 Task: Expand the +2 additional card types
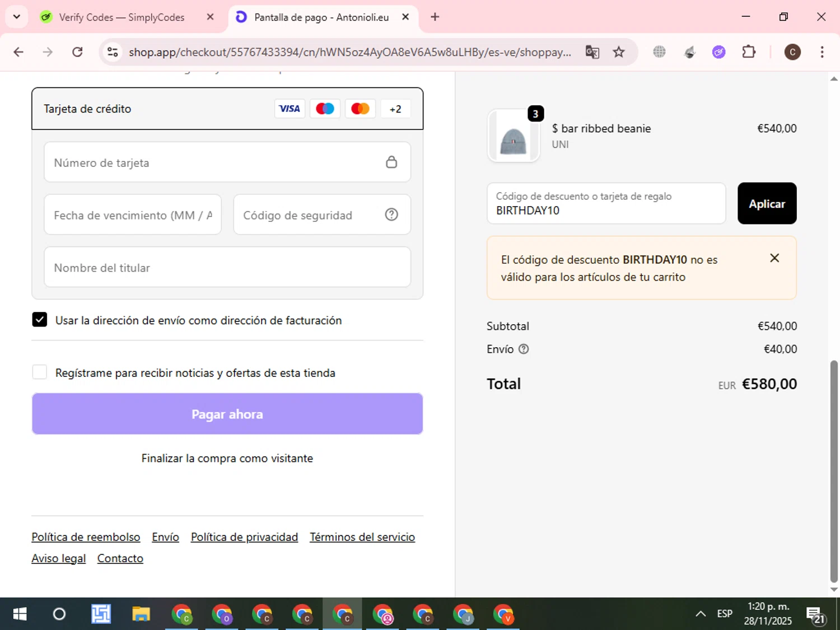tap(395, 109)
